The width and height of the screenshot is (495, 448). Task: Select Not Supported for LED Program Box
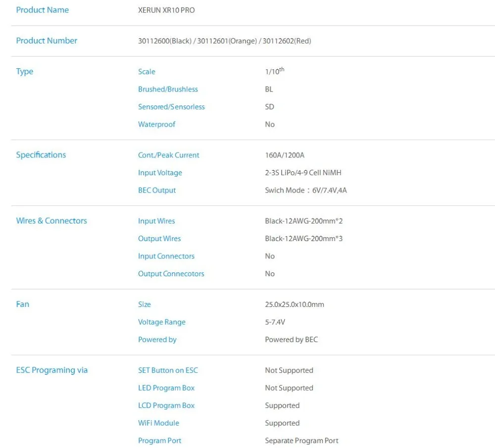click(289, 388)
